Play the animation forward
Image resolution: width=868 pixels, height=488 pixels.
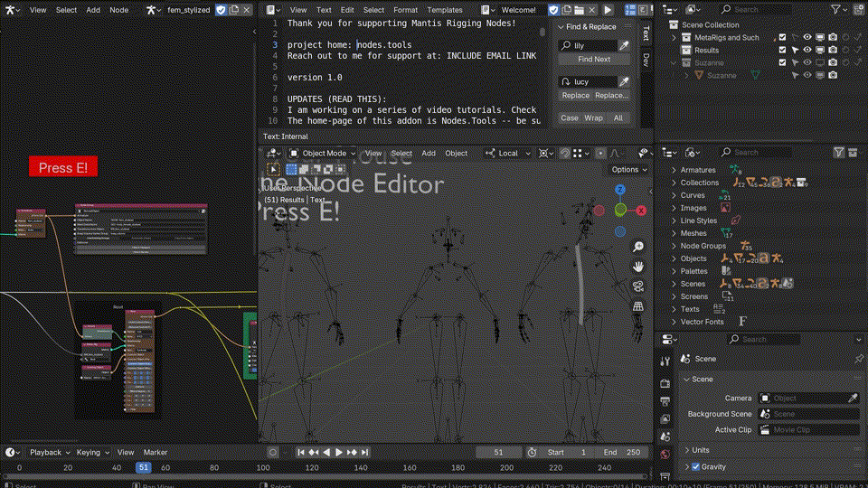pyautogui.click(x=339, y=453)
